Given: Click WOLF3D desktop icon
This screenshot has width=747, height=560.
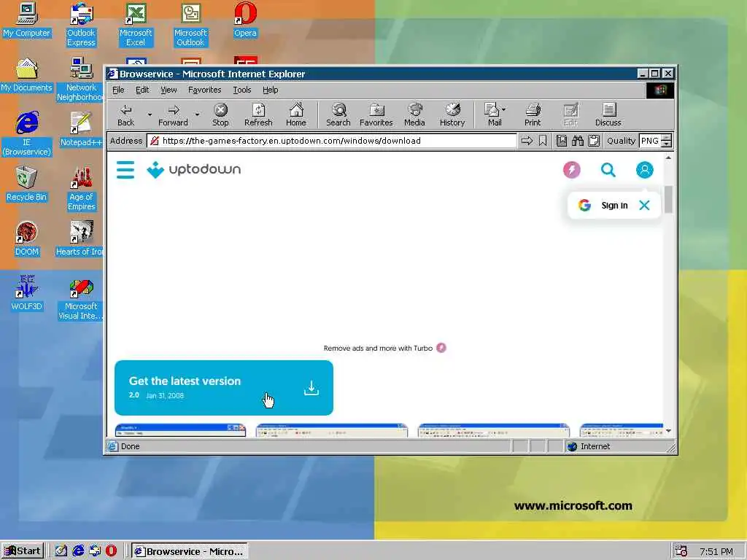Looking at the screenshot, I should click(x=26, y=294).
